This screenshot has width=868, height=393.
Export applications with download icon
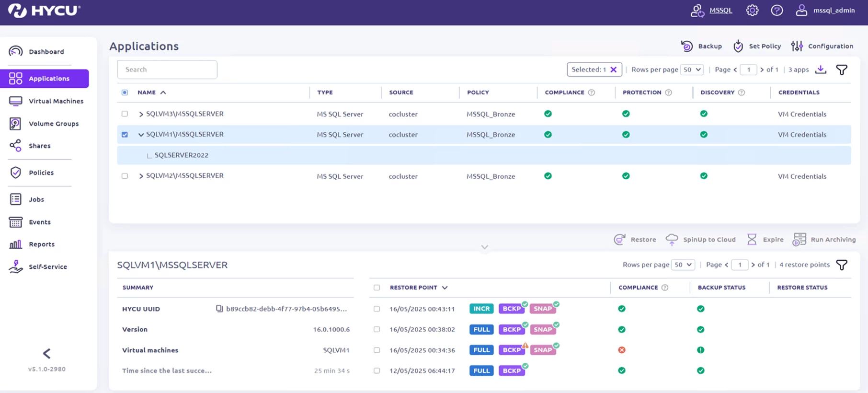coord(821,69)
